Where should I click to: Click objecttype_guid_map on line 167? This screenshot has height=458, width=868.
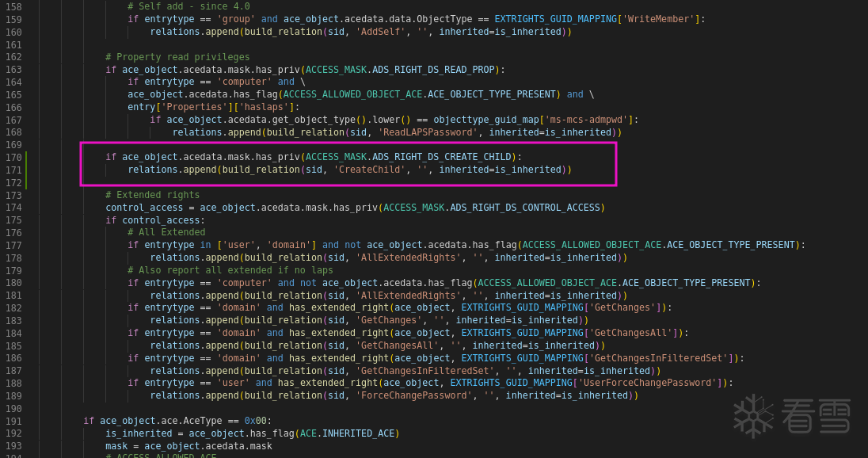tap(486, 120)
